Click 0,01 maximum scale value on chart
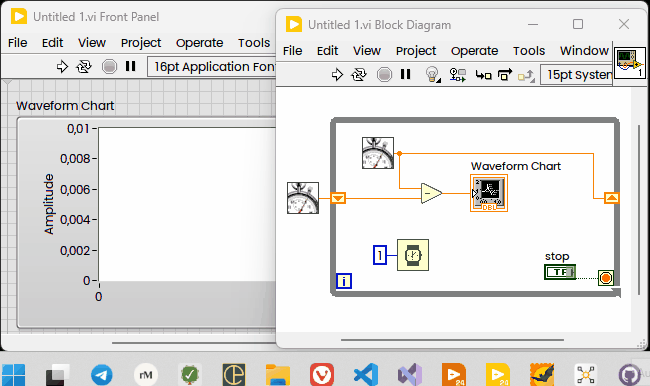The width and height of the screenshot is (650, 386). (78, 129)
